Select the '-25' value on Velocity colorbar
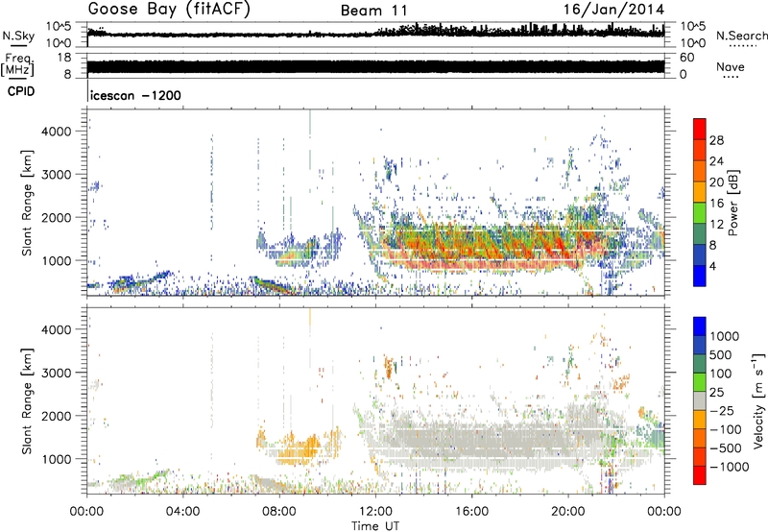This screenshot has height=532, width=768. pos(722,410)
